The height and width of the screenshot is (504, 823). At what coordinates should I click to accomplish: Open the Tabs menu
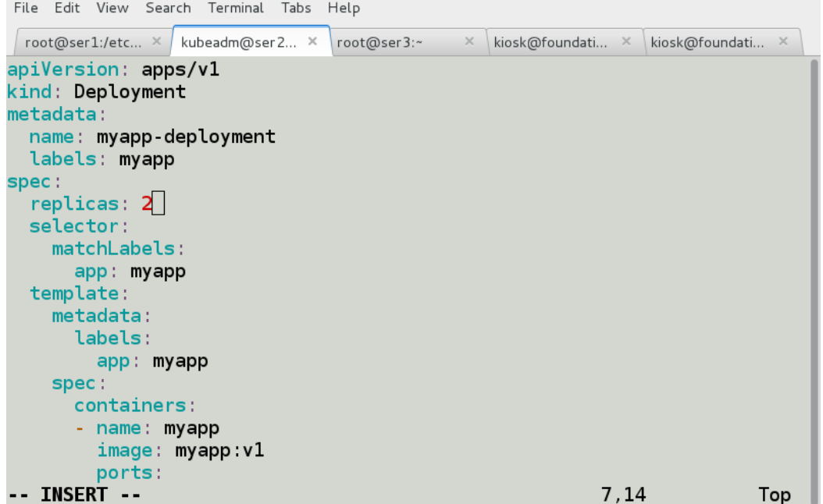(x=296, y=8)
